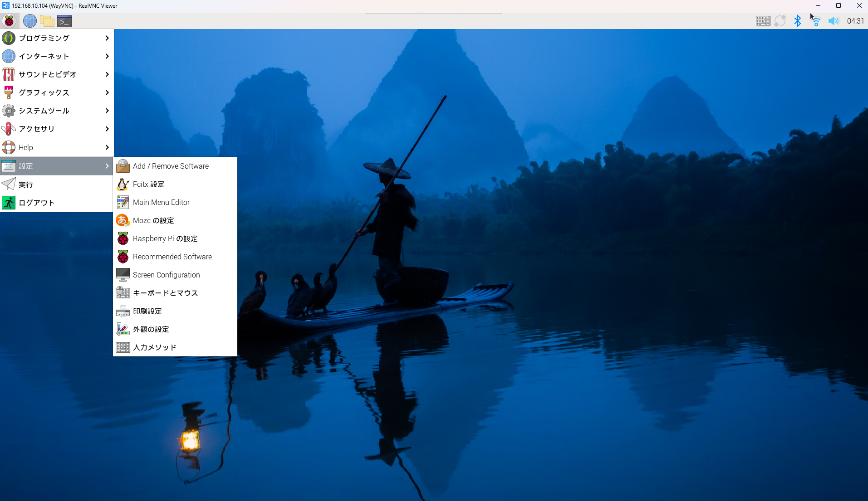Expand the サウンドとビデオ submenu arrow
The height and width of the screenshot is (501, 868).
click(107, 74)
